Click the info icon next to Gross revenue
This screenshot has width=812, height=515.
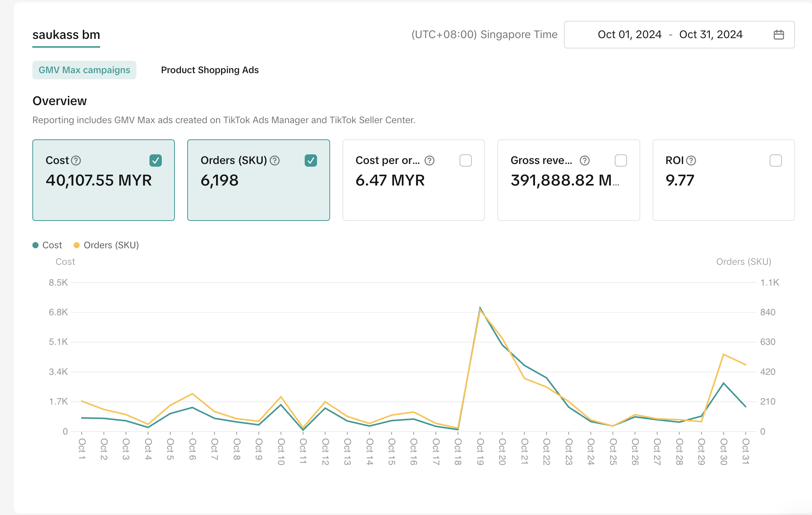pyautogui.click(x=585, y=161)
